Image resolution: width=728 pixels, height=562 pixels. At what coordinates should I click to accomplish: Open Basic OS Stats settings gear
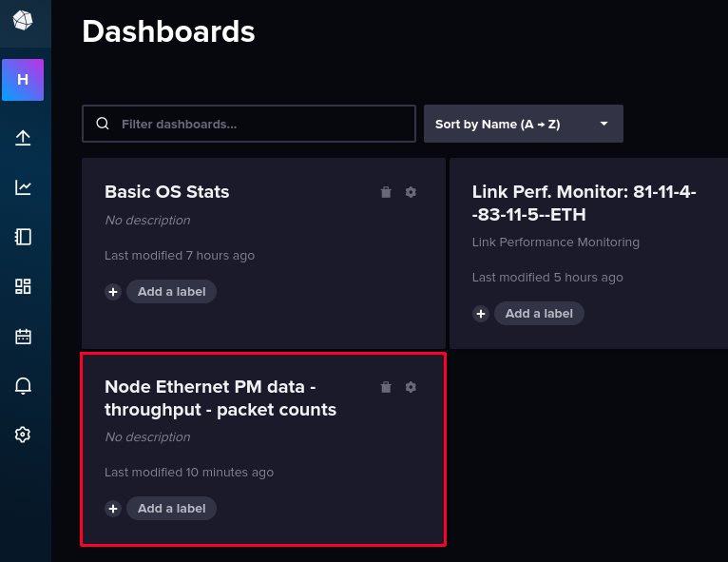point(411,192)
